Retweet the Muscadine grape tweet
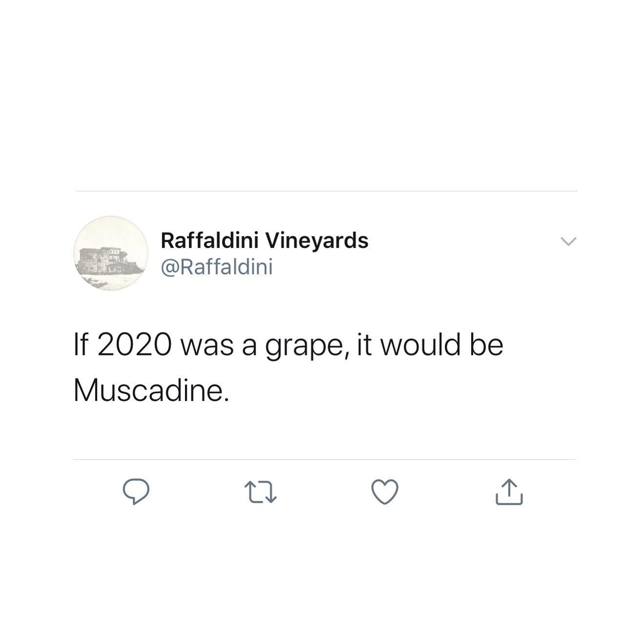 [x=260, y=492]
